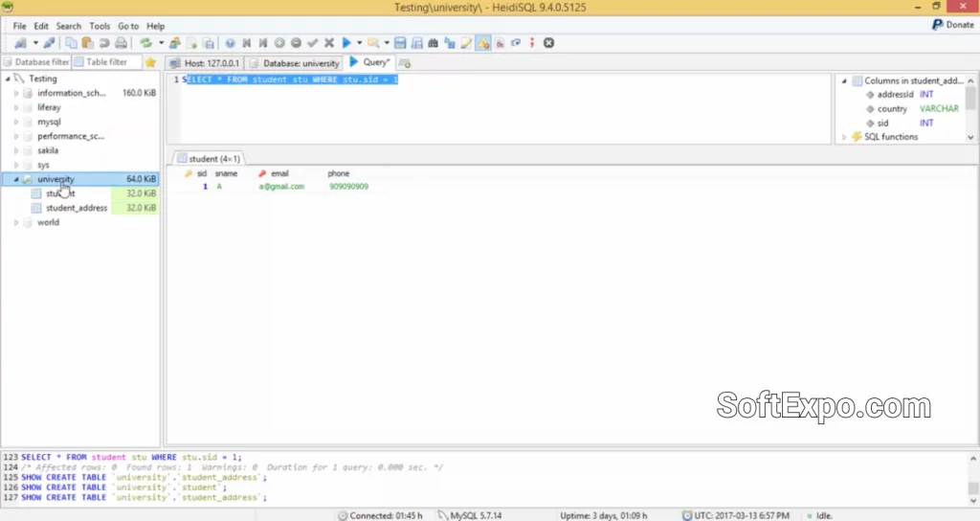
Task: Open the Search menu
Action: [69, 26]
